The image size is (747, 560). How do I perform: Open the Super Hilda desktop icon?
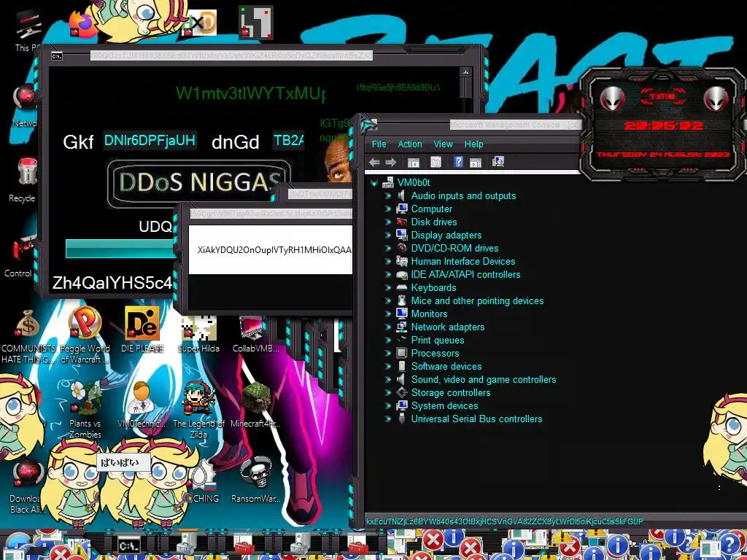pos(198,327)
